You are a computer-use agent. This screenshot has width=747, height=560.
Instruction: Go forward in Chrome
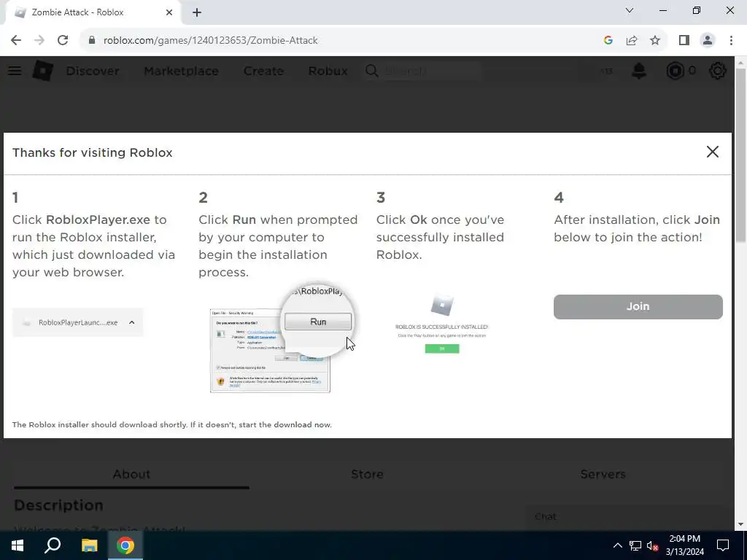[39, 41]
